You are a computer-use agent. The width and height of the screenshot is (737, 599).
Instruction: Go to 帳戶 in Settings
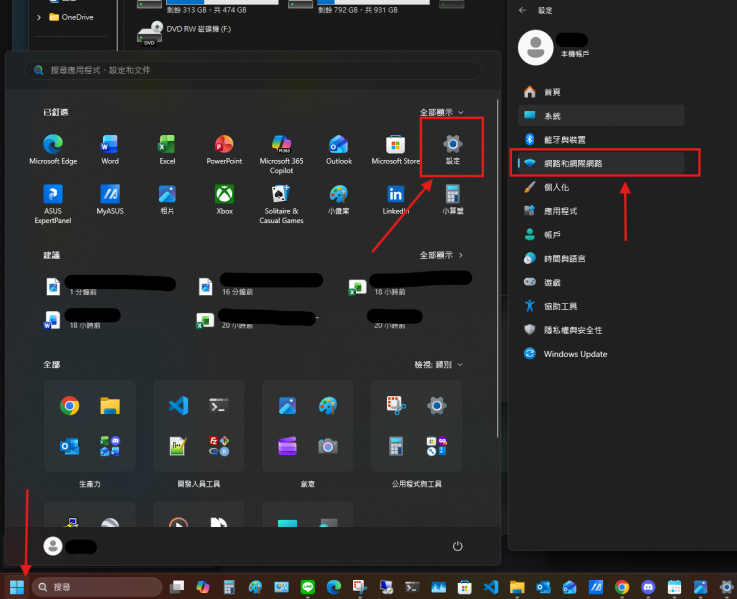coord(601,235)
